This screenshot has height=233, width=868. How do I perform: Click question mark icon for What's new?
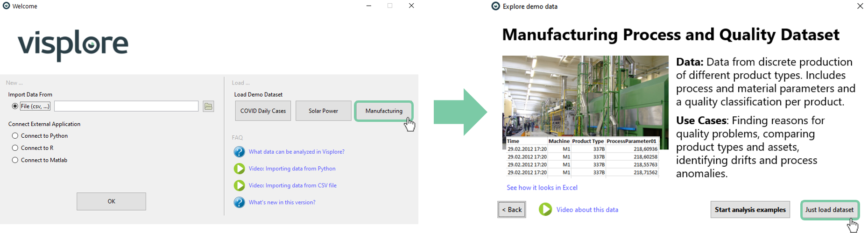pyautogui.click(x=239, y=202)
